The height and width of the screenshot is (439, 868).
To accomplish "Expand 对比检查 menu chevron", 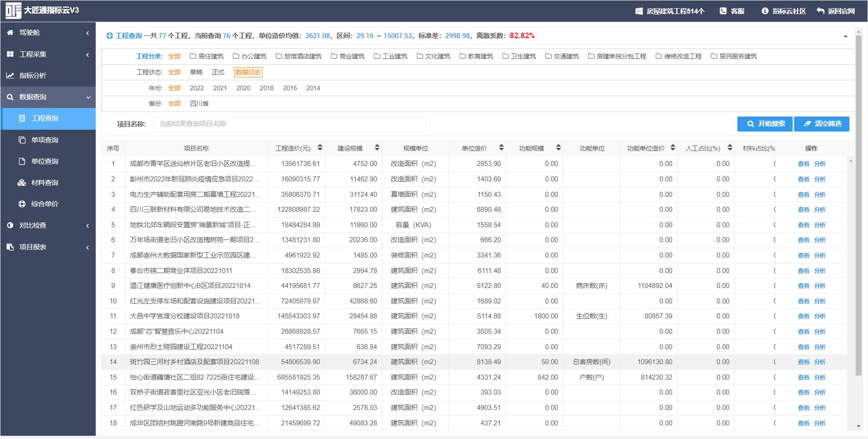I will 88,226.
